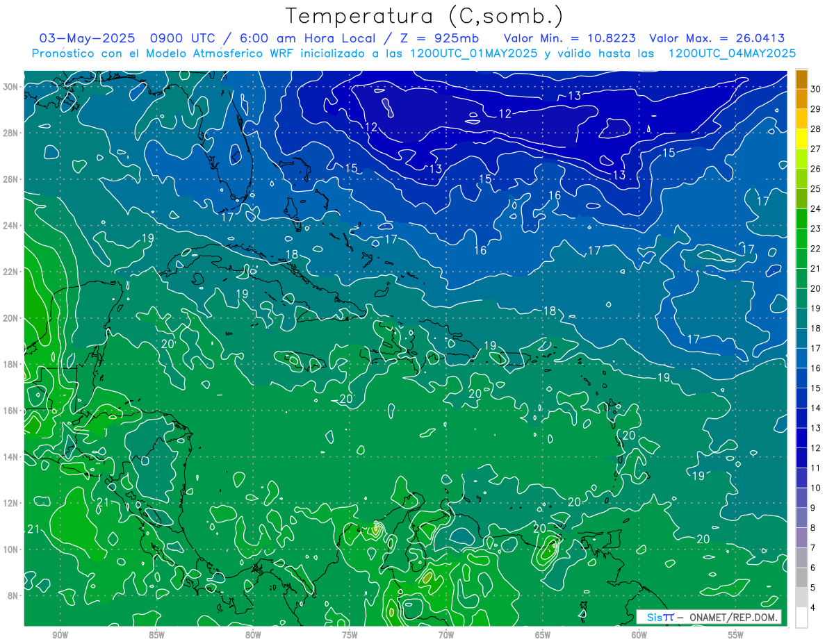Click the '70W' longitude axis label
Viewport: 834px width, 644px height.
tap(446, 635)
